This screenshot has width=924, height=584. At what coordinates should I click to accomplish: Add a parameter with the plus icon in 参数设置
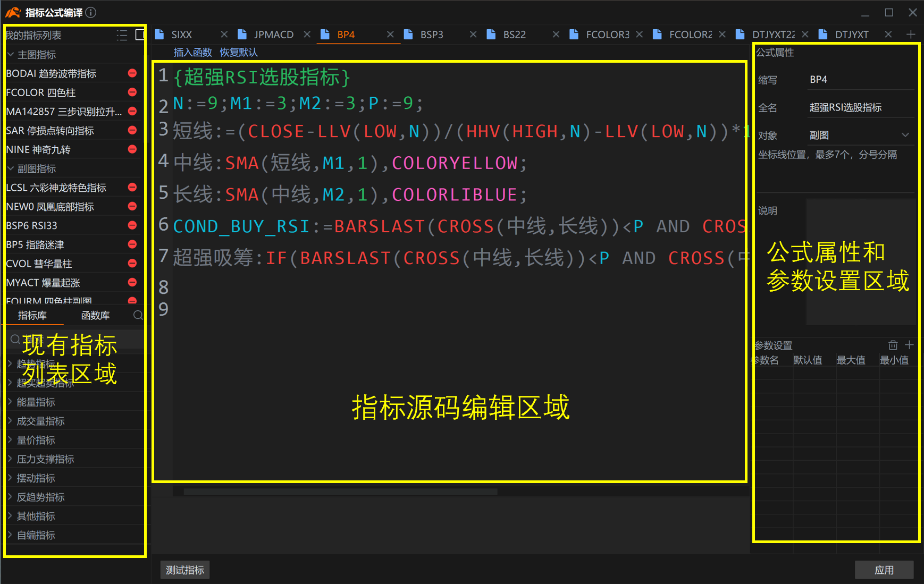tap(909, 345)
